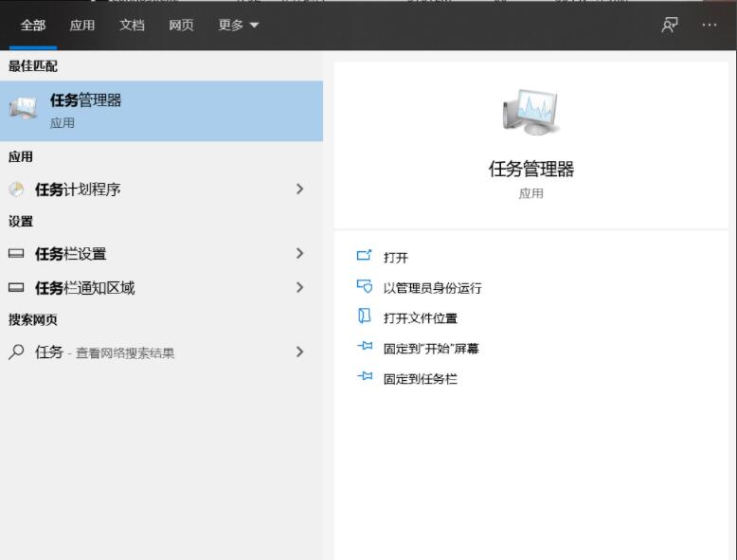Pin Task Manager via 固定到任务栏
This screenshot has width=737, height=560.
[x=420, y=379]
